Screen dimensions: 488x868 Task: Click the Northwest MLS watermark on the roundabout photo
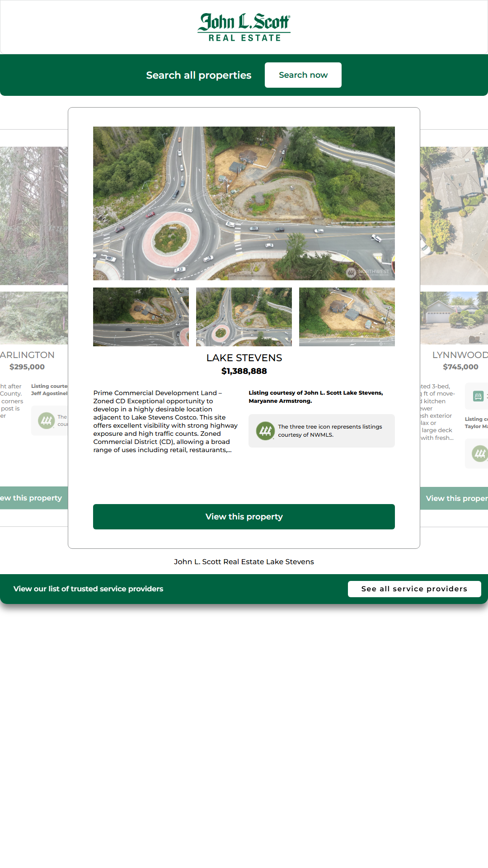(x=368, y=272)
